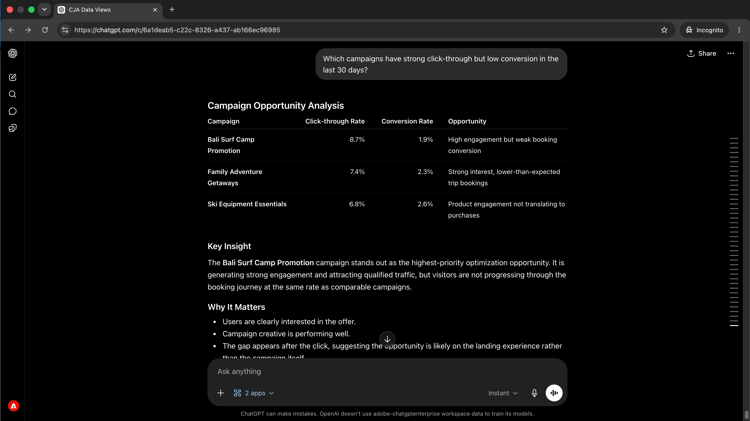750x421 pixels.
Task: Click the microphone dictation icon
Action: [534, 393]
